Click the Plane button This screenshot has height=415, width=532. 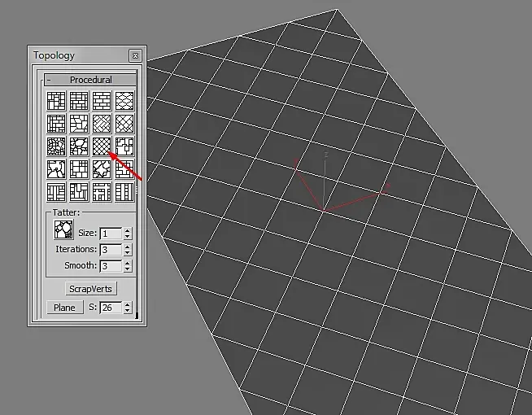coord(64,308)
